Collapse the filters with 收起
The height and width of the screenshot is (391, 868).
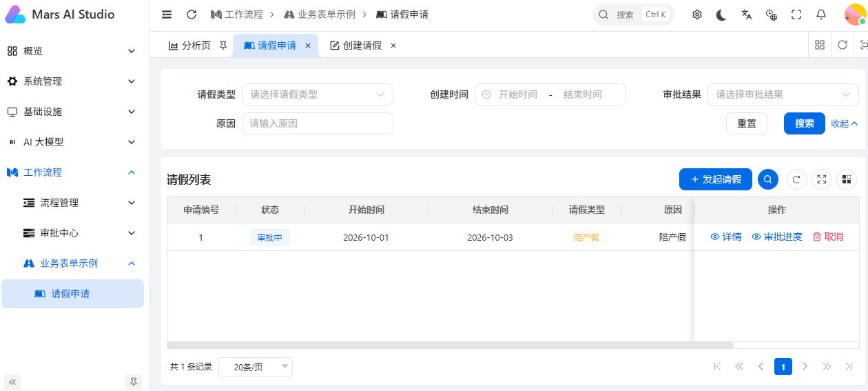pyautogui.click(x=845, y=123)
